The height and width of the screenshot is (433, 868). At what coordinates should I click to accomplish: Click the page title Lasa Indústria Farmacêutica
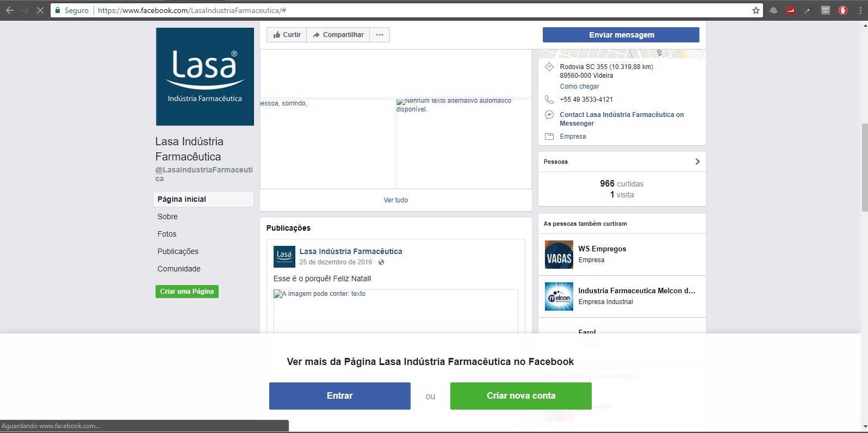189,149
